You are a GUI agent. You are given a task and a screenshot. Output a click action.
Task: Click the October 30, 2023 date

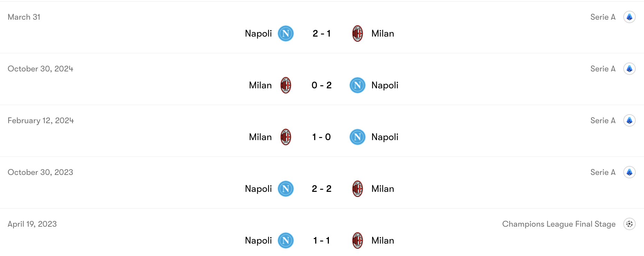pos(40,172)
